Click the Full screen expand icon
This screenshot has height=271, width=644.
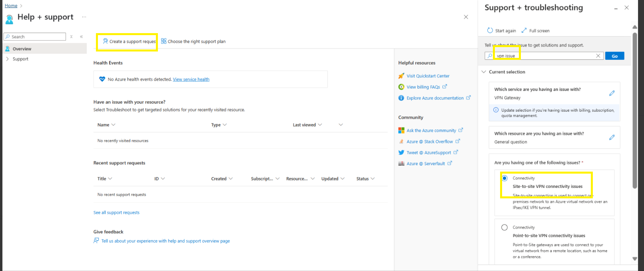pos(524,30)
